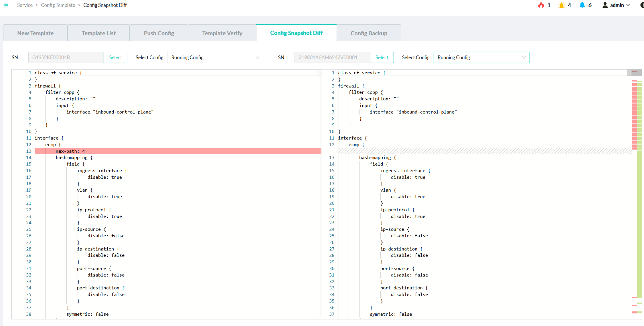
Task: Open the Template List tab
Action: pos(98,33)
